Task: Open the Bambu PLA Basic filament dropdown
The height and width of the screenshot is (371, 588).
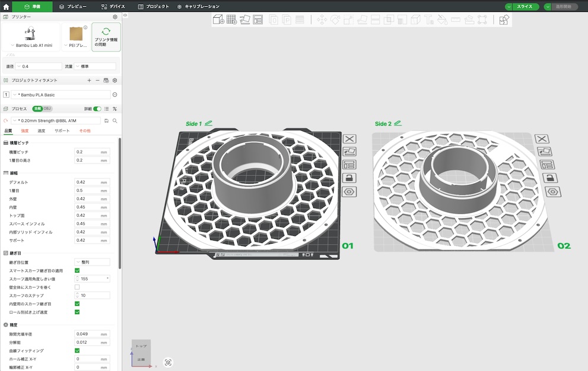Action: [x=61, y=95]
